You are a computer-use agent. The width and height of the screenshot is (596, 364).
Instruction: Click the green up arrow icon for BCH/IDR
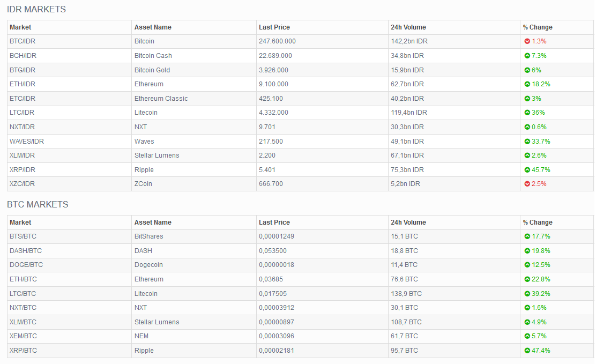(527, 56)
